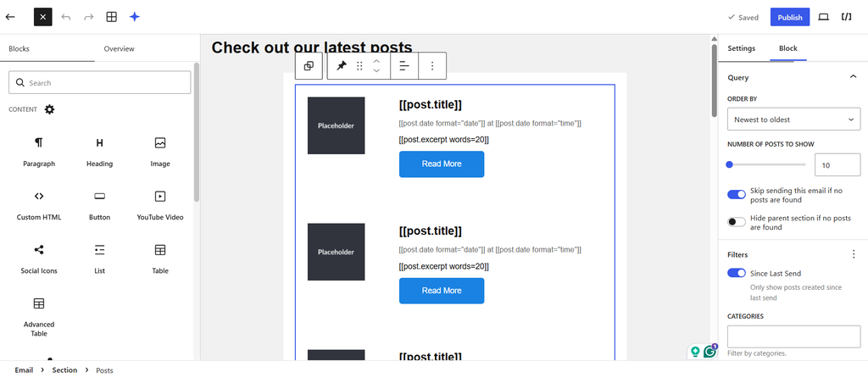Click the redo arrow icon
The image size is (868, 378).
tap(88, 17)
